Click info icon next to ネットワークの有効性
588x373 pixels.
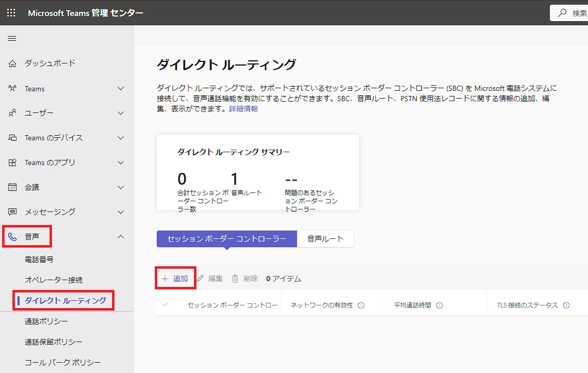tap(361, 305)
